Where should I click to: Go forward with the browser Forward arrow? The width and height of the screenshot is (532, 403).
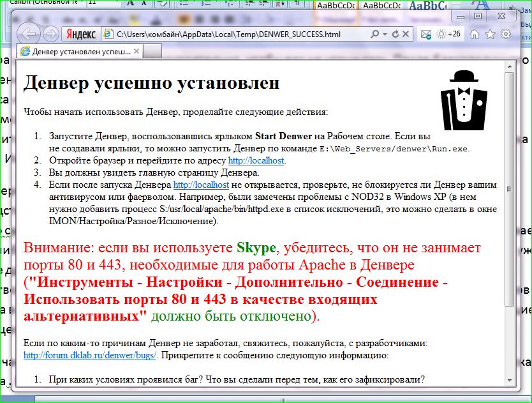50,34
